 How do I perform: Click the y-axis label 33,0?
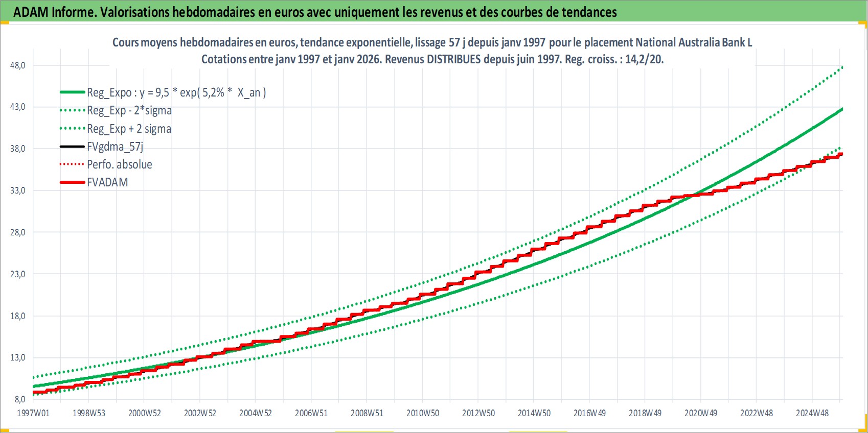tap(18, 190)
